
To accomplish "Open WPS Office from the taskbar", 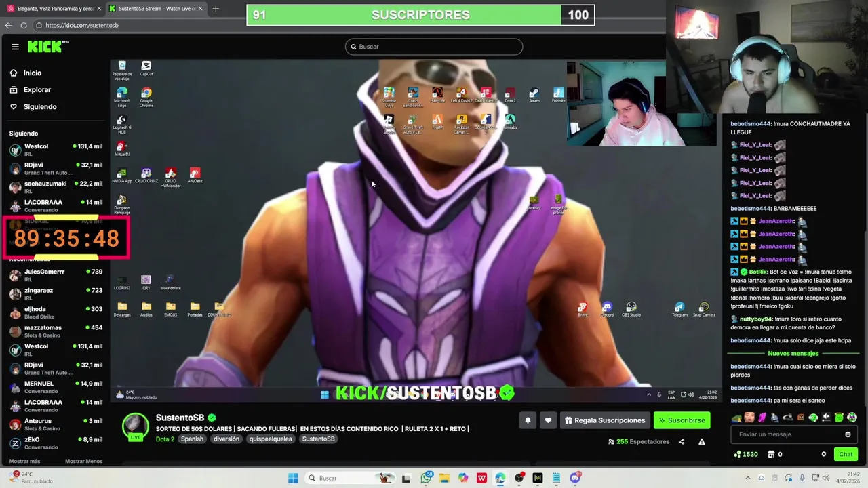I will tap(481, 478).
